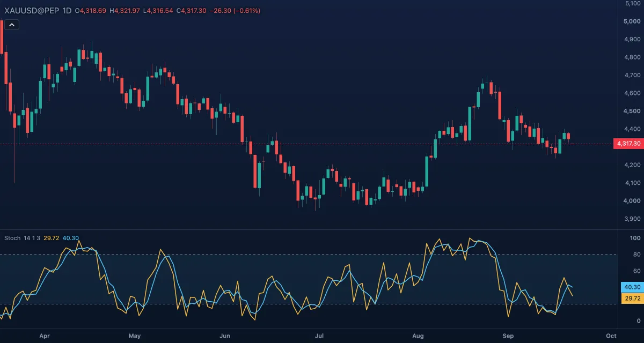Viewport: 644px width, 343px height.
Task: Click the orange Stoch value 29.72 in the legend
Action: 52,238
